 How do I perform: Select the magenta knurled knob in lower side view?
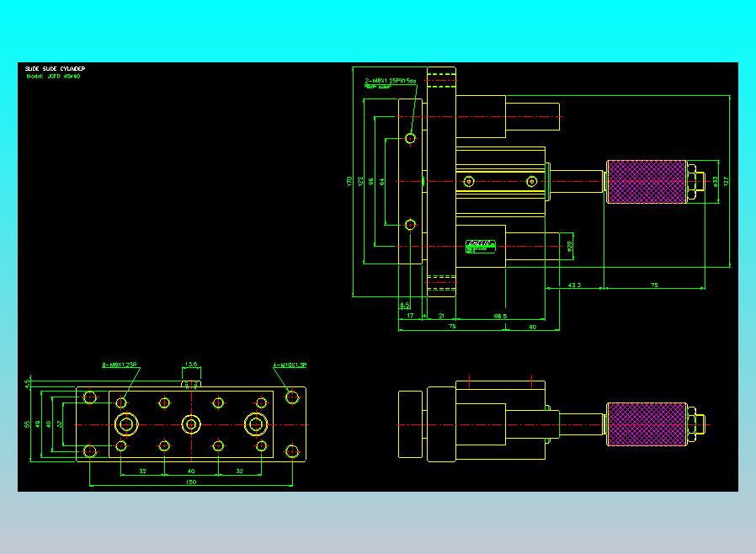[x=646, y=424]
